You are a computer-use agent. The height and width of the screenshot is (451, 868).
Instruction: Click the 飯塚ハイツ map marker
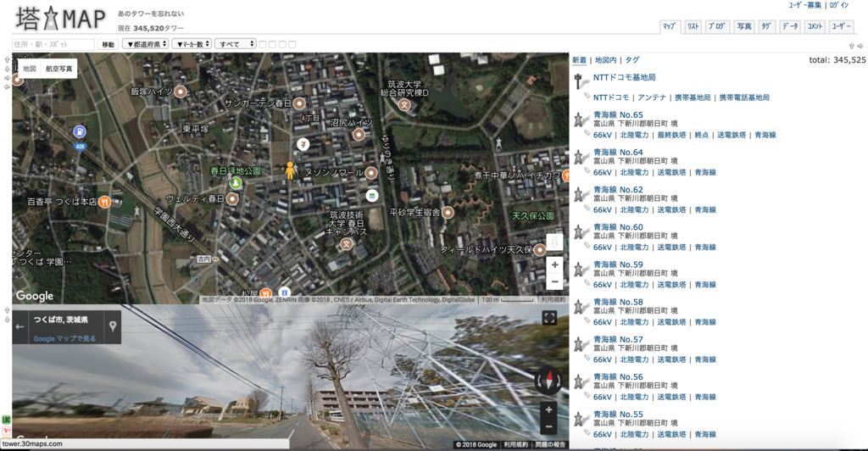(x=181, y=92)
